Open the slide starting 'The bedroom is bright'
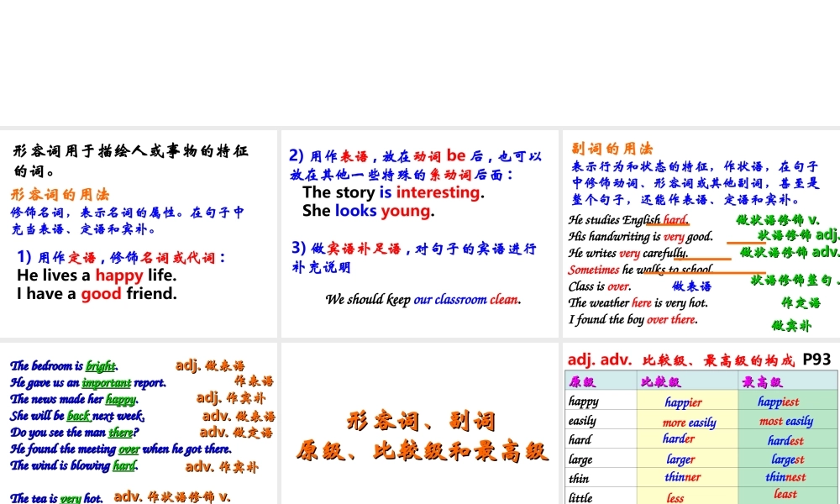Image resolution: width=840 pixels, height=504 pixels. tap(139, 423)
